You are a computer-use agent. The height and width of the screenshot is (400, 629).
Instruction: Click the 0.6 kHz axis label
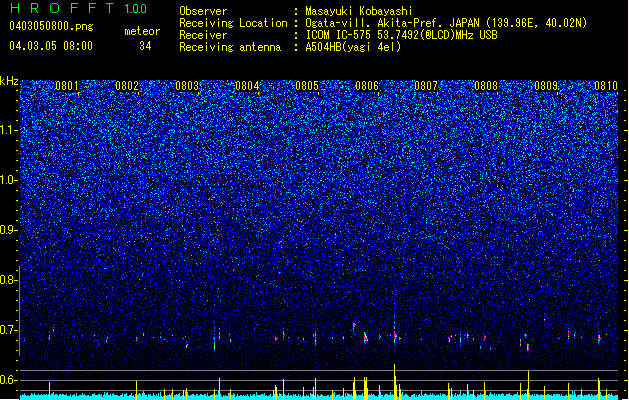pyautogui.click(x=8, y=380)
